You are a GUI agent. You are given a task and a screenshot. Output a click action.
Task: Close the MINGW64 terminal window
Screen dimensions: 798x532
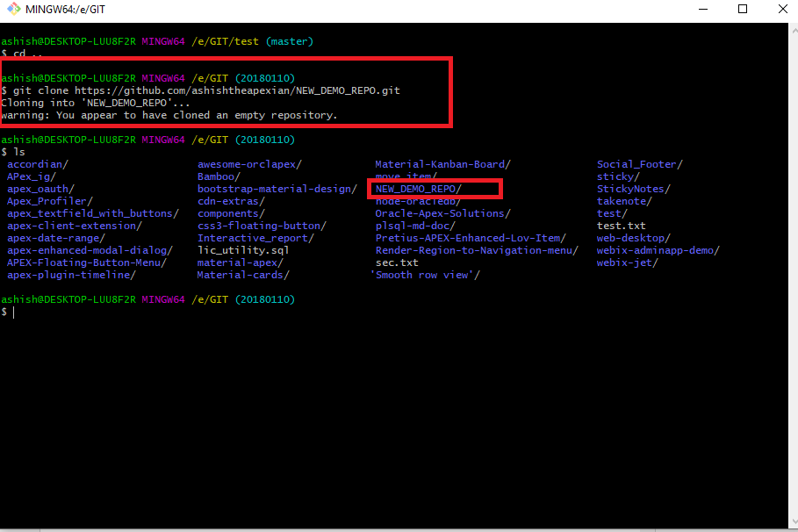coord(781,10)
